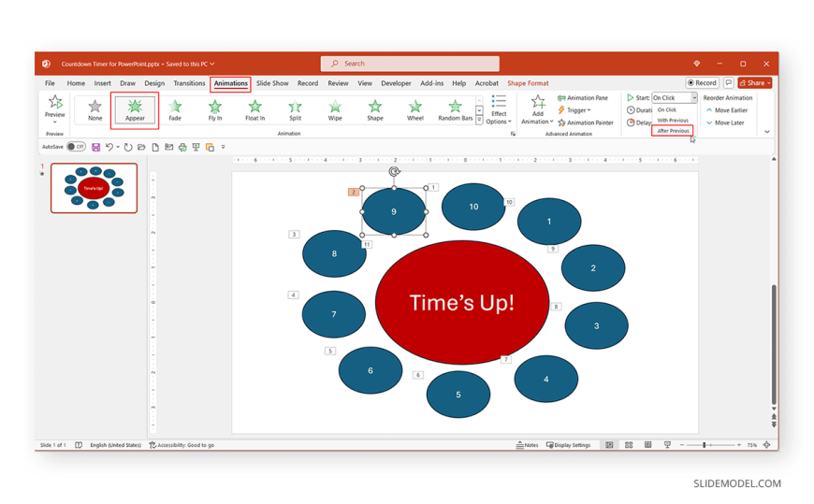Image resolution: width=814 pixels, height=504 pixels.
Task: Click the Record button at top right
Action: coord(702,82)
